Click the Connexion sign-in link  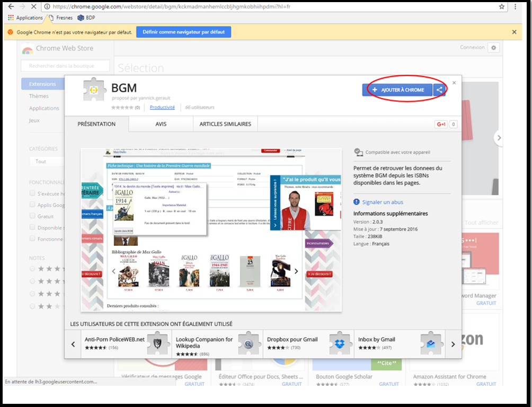472,48
